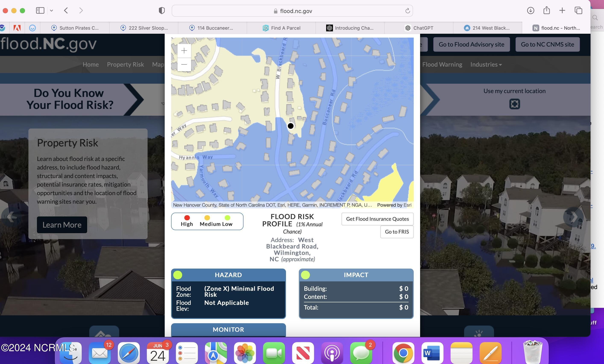Screen dimensions: 604x364
Task: Zoom in on the flood map
Action: pyautogui.click(x=184, y=51)
